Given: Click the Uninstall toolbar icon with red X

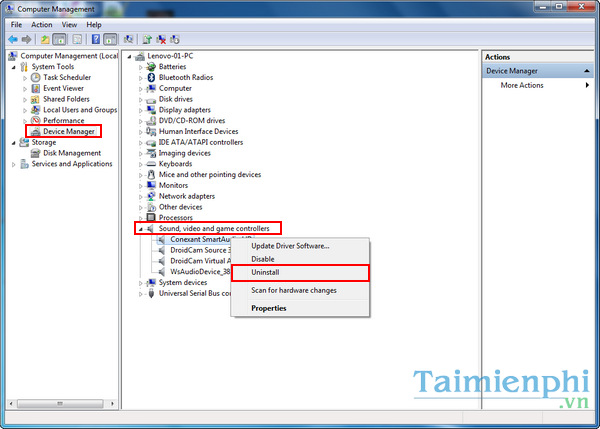Looking at the screenshot, I should tap(161, 39).
